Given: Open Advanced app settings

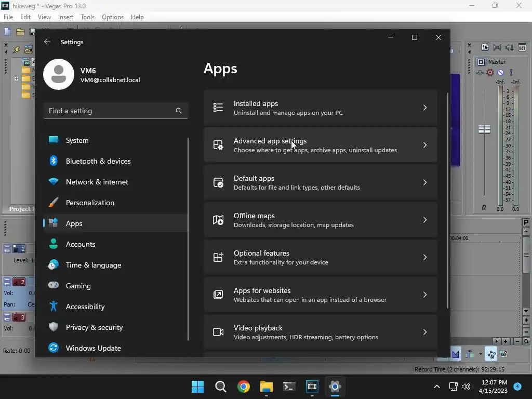Looking at the screenshot, I should click(x=320, y=145).
